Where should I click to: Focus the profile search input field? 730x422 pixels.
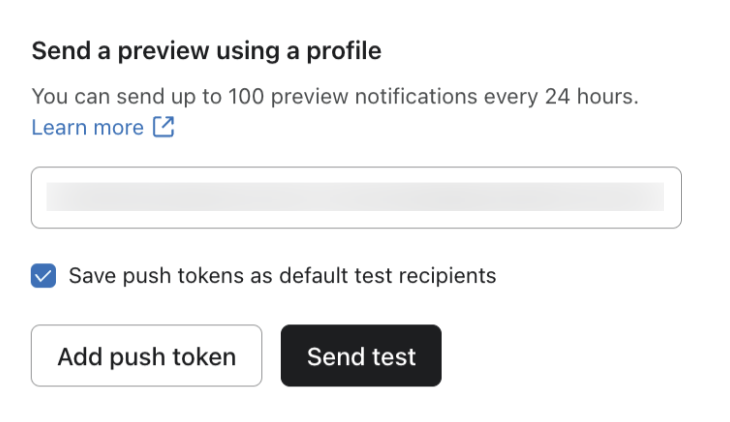tap(356, 197)
